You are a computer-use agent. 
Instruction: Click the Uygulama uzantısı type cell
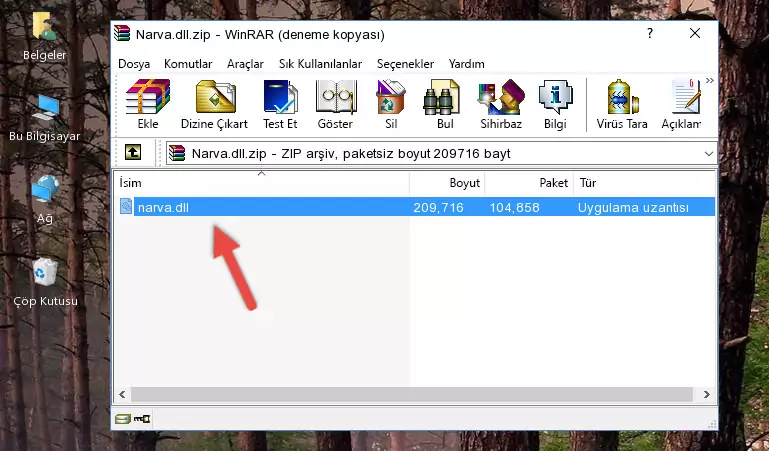(633, 208)
